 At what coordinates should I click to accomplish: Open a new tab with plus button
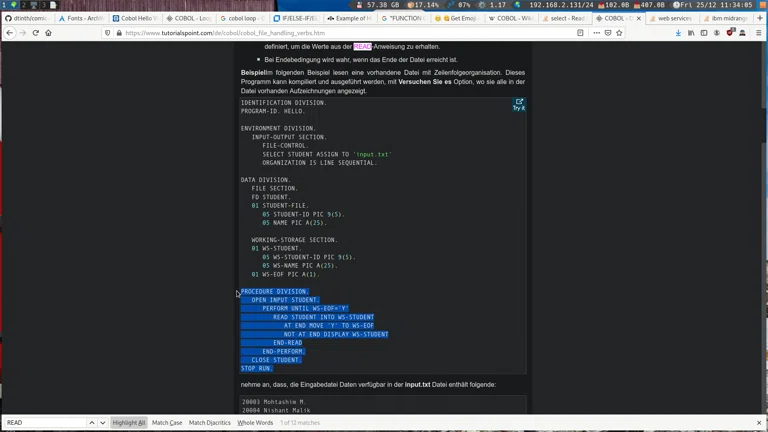(759, 18)
